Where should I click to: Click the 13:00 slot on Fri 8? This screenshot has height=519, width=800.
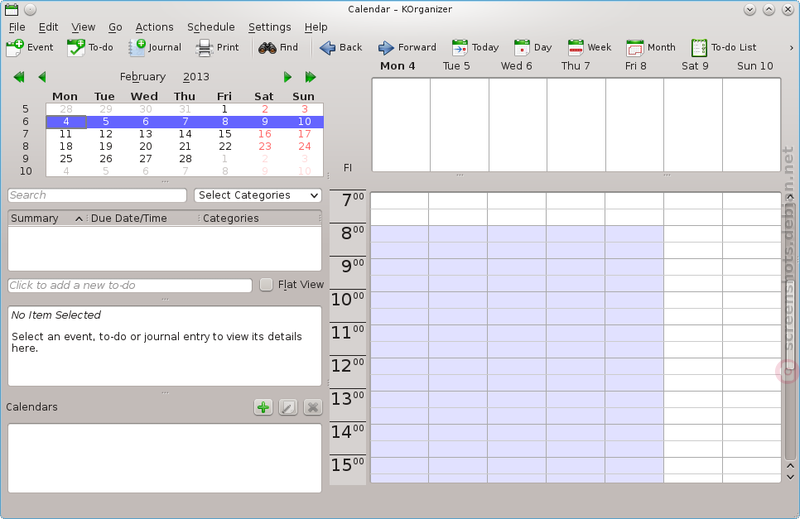[x=634, y=399]
